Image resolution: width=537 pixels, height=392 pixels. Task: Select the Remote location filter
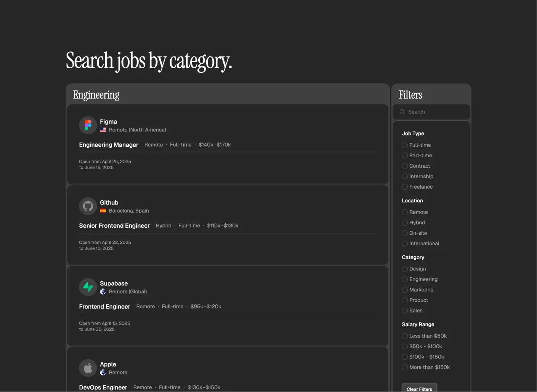[x=405, y=212]
